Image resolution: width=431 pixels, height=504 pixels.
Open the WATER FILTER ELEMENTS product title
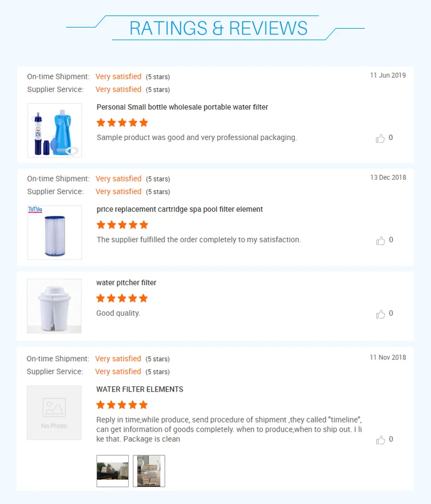point(140,389)
